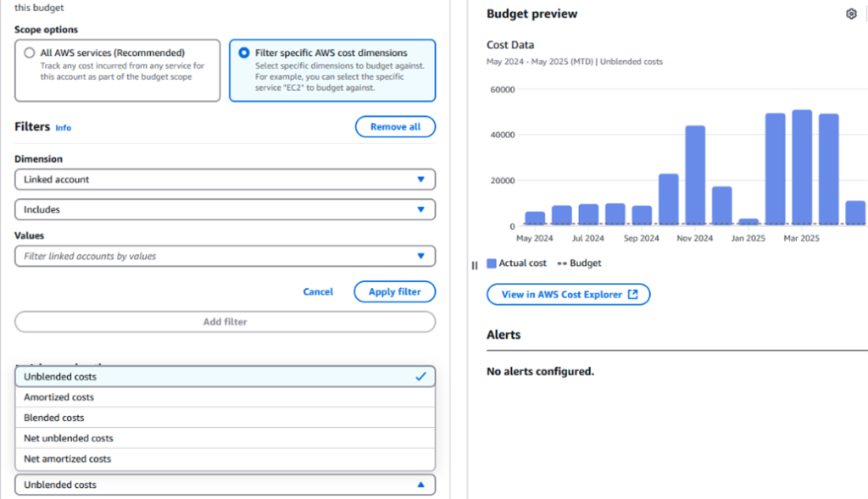Open the Budget preview settings gear

pos(851,14)
